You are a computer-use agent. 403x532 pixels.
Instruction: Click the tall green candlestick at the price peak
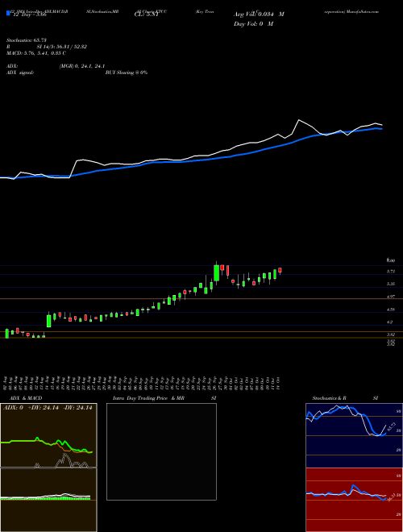click(216, 272)
